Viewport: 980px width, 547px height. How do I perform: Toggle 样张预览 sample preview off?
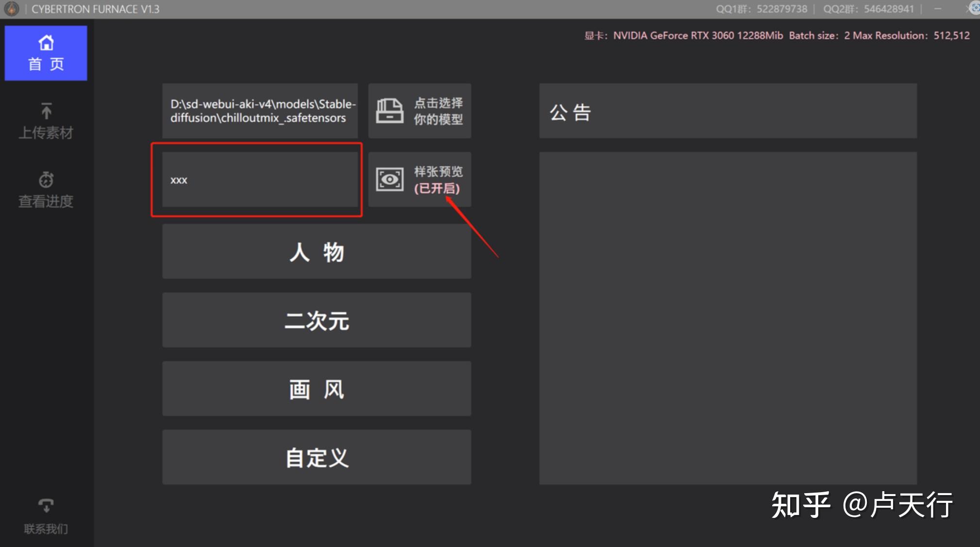tap(420, 179)
